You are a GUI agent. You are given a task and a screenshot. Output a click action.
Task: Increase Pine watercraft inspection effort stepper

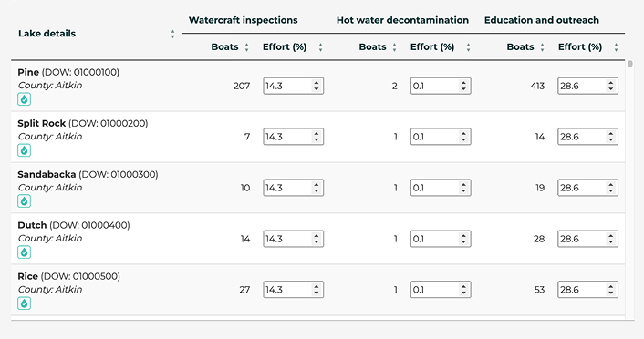tap(317, 83)
